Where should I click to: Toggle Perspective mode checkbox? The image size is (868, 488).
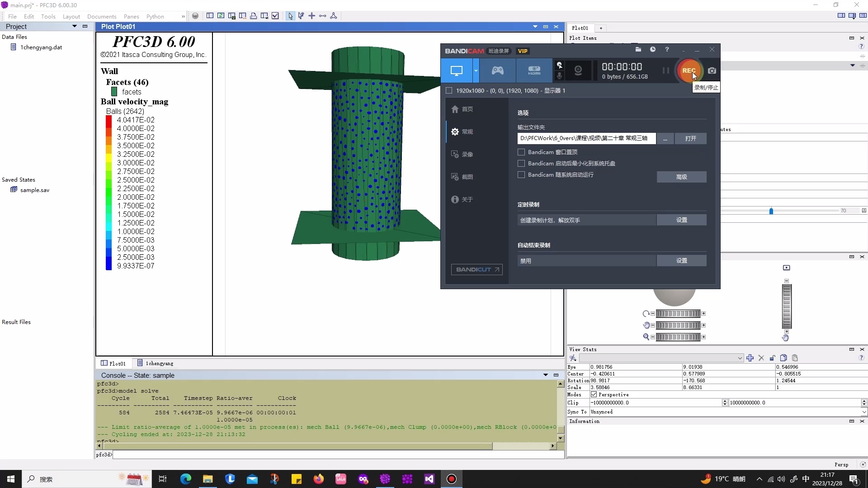point(594,394)
